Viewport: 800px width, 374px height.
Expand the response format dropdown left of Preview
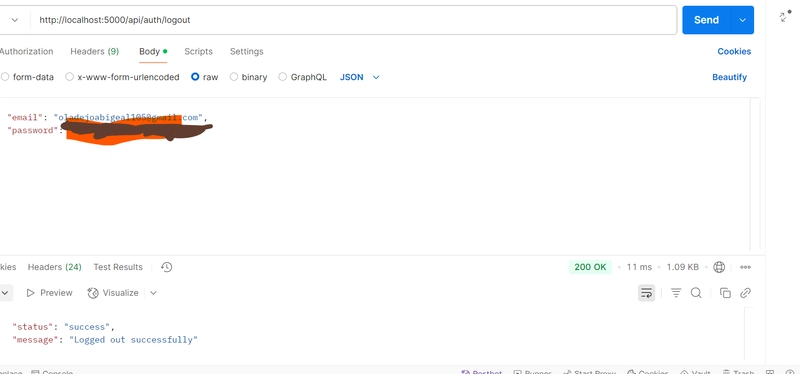pyautogui.click(x=6, y=293)
